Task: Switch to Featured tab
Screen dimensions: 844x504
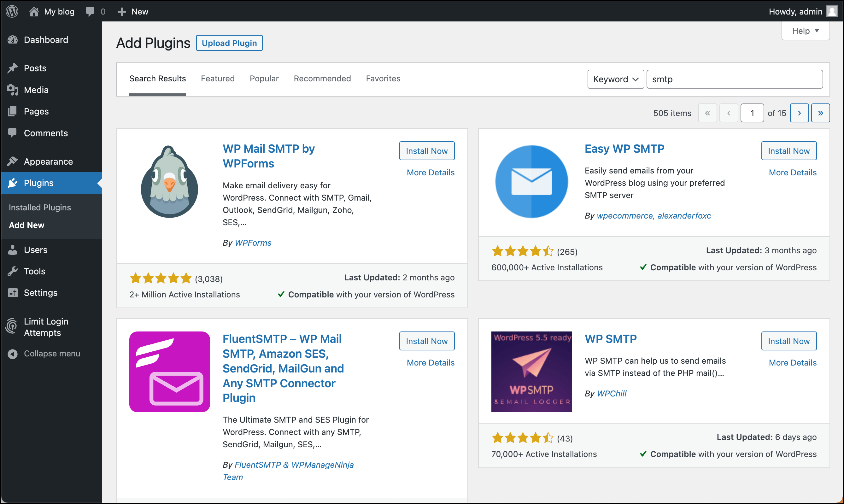Action: pos(218,79)
